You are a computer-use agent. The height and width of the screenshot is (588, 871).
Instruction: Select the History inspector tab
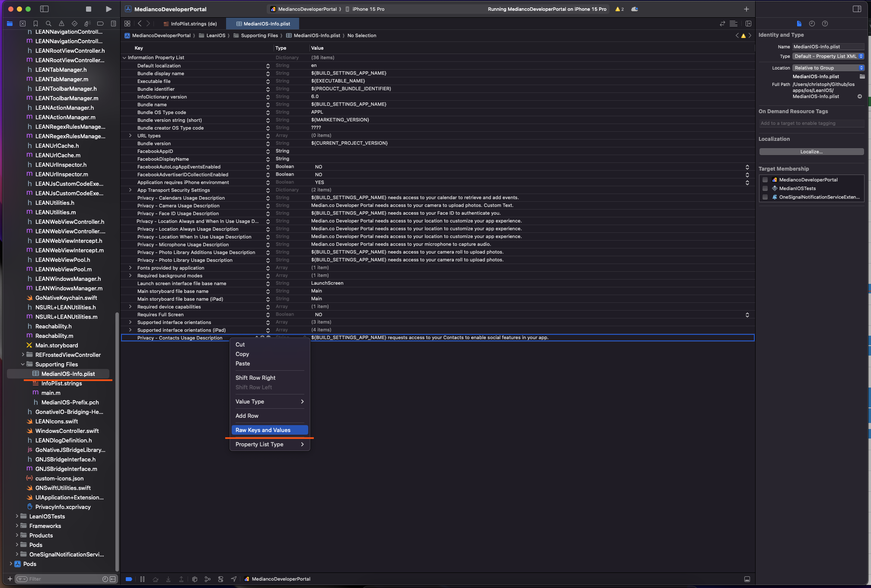[812, 24]
